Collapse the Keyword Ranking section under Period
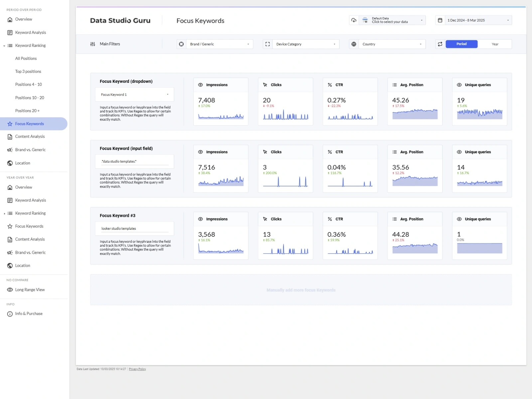This screenshot has width=532, height=399. coord(4,46)
